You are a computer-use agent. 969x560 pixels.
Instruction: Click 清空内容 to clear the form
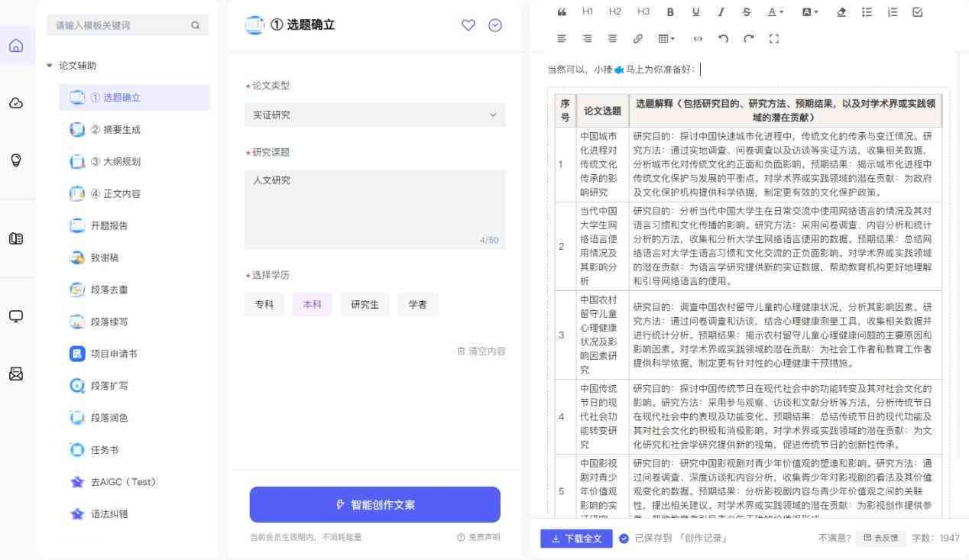(481, 351)
